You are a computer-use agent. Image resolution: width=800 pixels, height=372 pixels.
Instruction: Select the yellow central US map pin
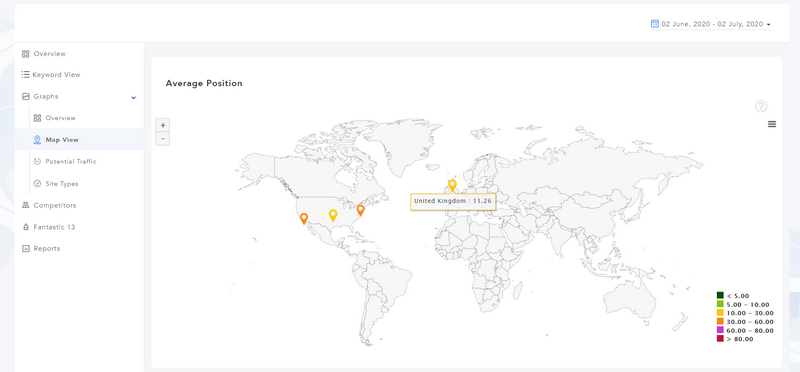tap(333, 215)
